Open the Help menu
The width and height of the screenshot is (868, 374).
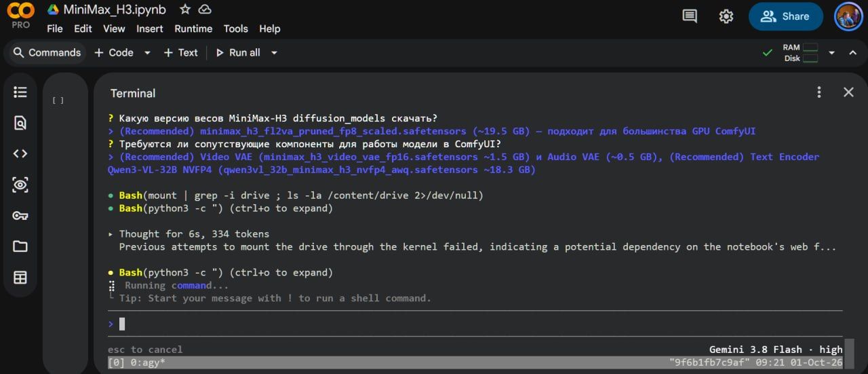tap(270, 29)
